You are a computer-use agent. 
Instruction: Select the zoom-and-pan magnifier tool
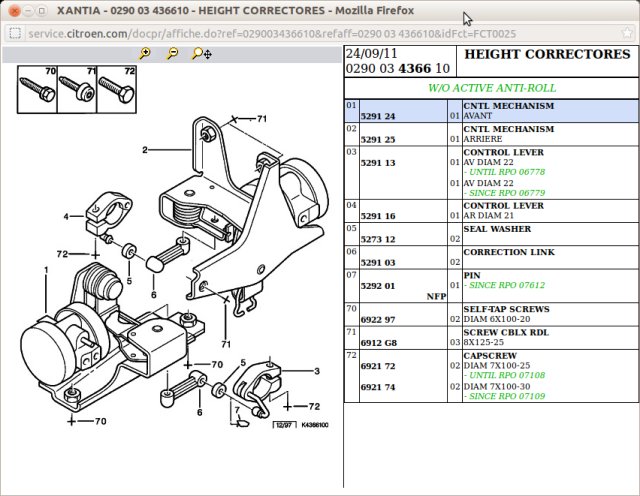202,53
